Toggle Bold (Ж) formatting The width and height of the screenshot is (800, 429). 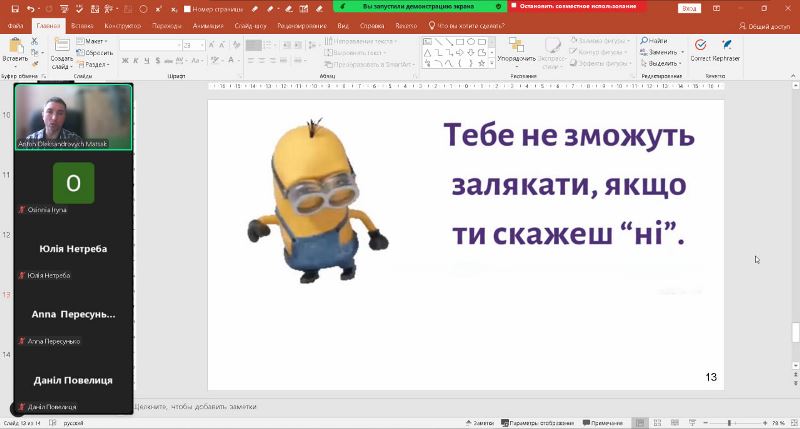(125, 61)
